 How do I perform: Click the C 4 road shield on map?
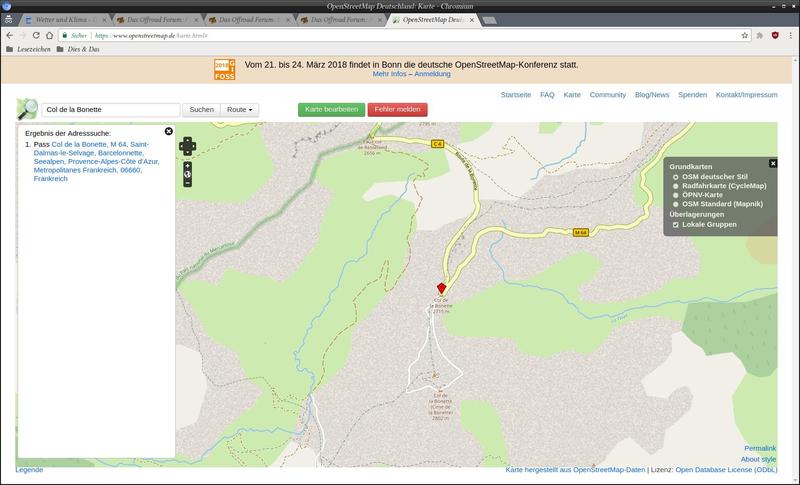(x=437, y=144)
